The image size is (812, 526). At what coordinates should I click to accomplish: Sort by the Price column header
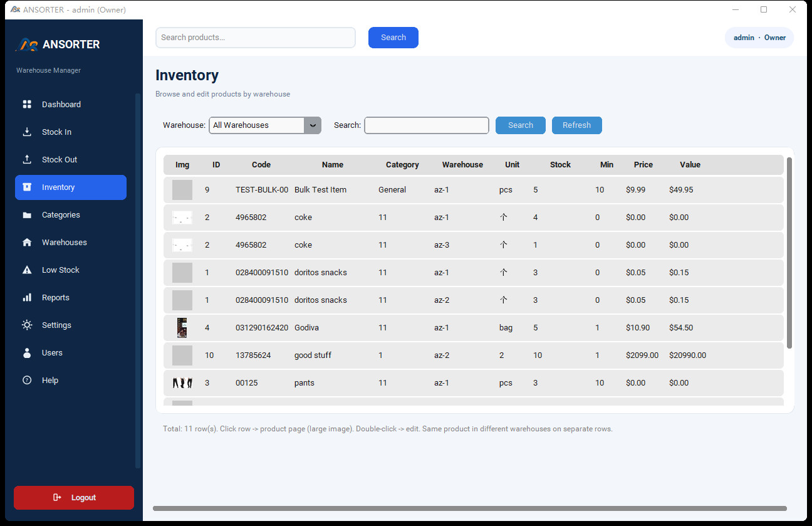643,164
